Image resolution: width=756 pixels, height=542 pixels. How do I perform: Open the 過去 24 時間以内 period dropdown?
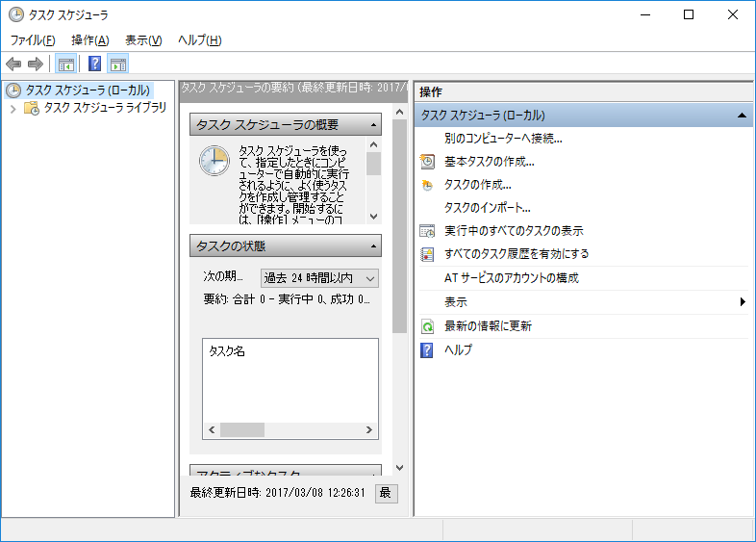tap(319, 278)
